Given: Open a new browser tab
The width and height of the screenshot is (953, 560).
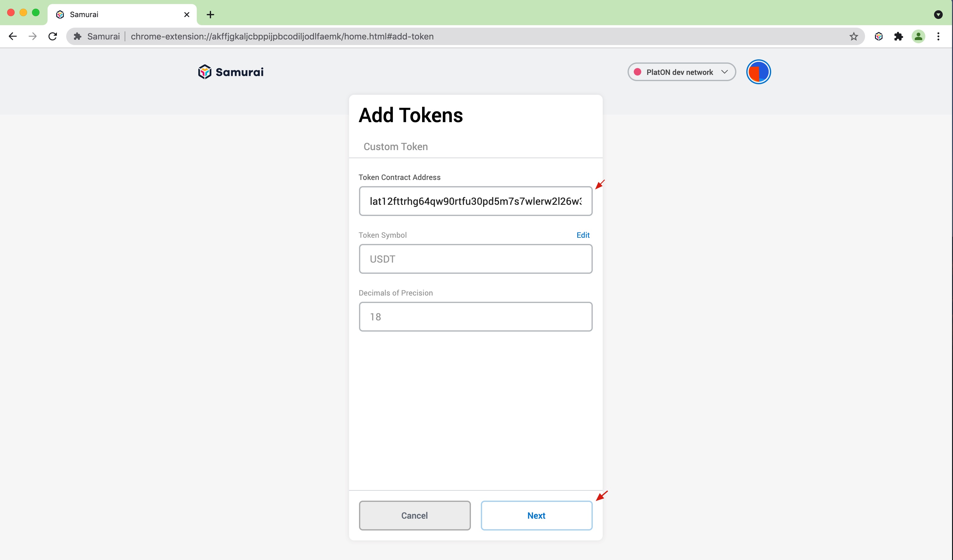Looking at the screenshot, I should coord(210,15).
